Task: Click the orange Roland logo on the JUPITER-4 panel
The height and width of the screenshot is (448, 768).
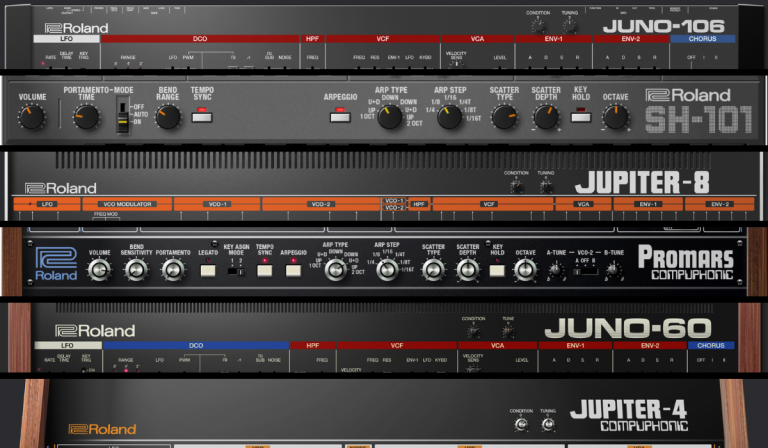Action: coord(102,429)
